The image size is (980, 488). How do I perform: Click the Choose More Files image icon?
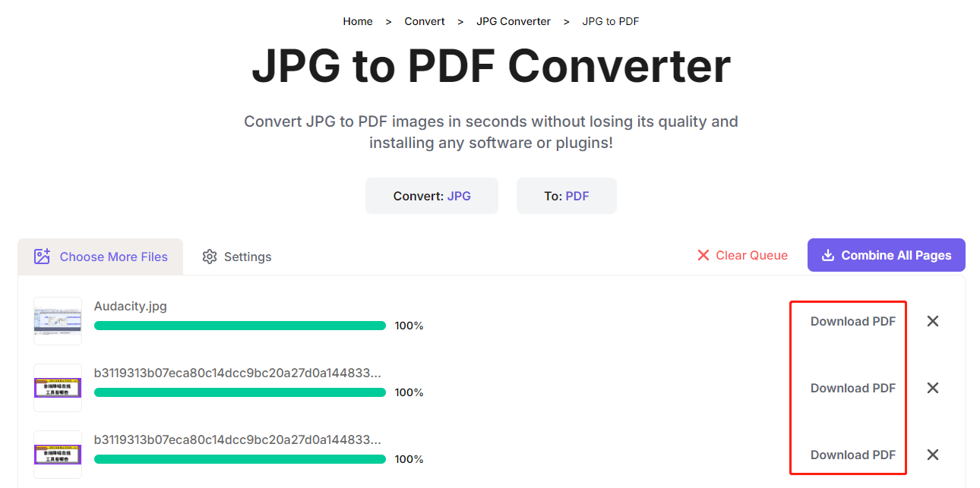pos(43,257)
